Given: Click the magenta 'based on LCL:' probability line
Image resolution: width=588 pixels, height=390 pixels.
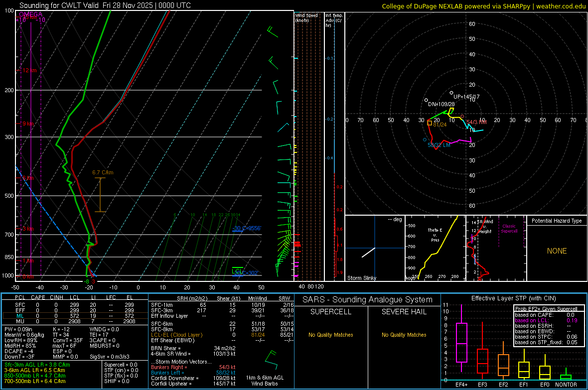Looking at the screenshot, I should pos(546,320).
